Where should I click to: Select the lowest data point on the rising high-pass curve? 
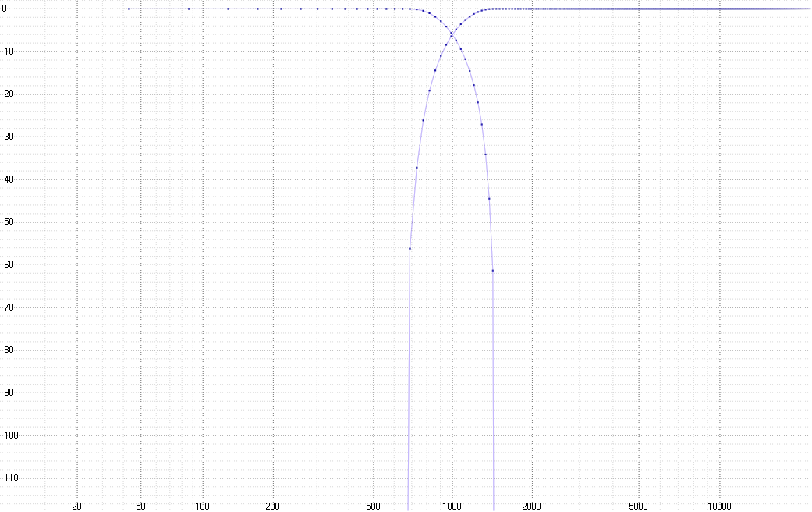point(410,249)
